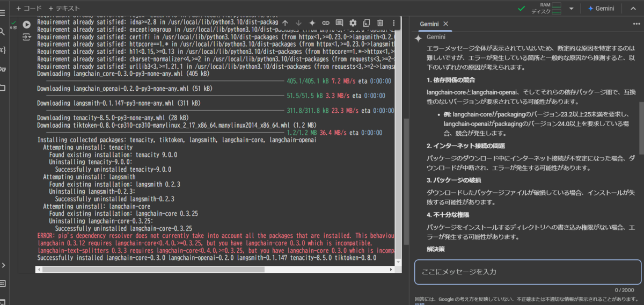Expand the runtime connection dropdown arrow

pos(572,9)
